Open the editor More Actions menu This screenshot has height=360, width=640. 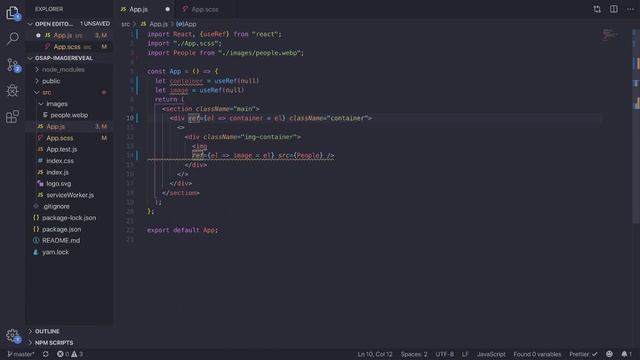pyautogui.click(x=630, y=9)
